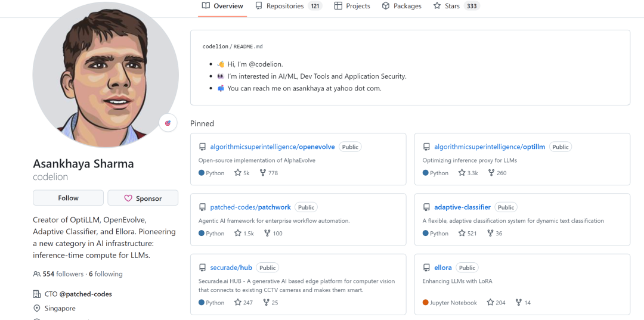Click the status badge on profile avatar
Viewport: 644px width, 320px height.
click(168, 123)
